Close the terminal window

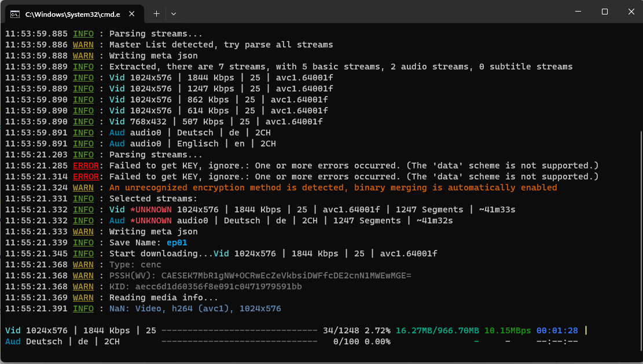click(x=630, y=12)
